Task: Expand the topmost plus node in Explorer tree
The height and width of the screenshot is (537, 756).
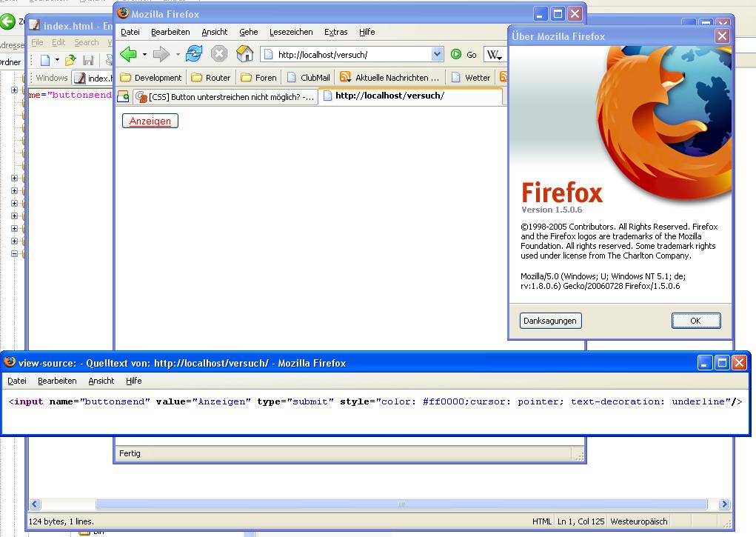Action: point(14,90)
